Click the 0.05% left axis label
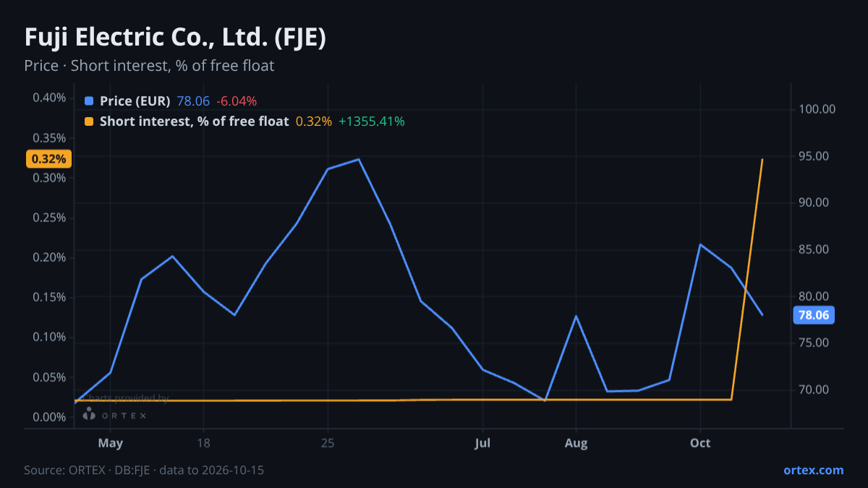The image size is (868, 488). click(49, 377)
